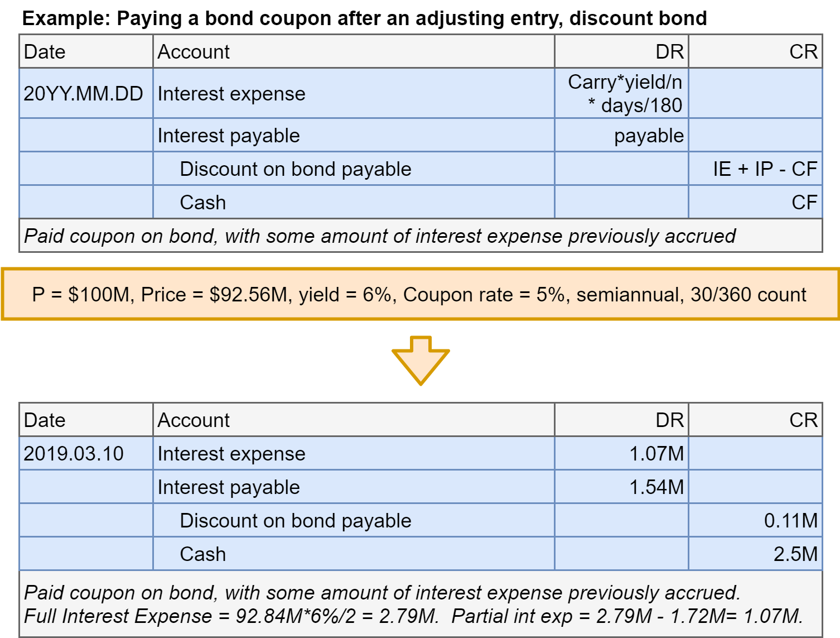Screen dimensions: 840x638
Task: Select the 1.07M interest expense debit
Action: pyautogui.click(x=656, y=453)
